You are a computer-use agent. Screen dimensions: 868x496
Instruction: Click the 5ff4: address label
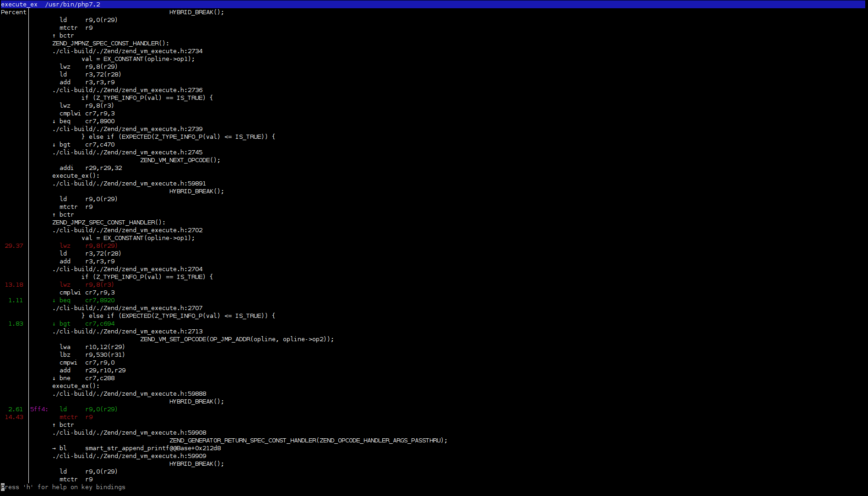tap(39, 409)
